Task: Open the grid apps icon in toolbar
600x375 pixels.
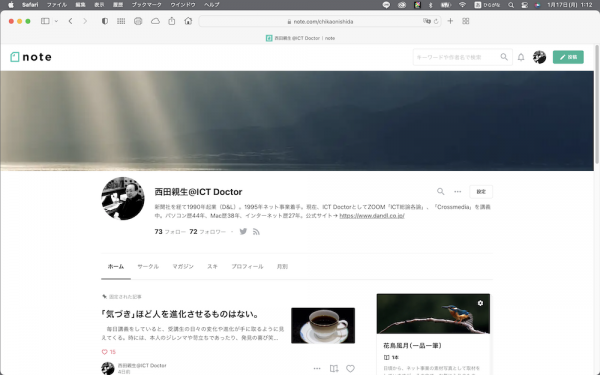Action: [121, 21]
